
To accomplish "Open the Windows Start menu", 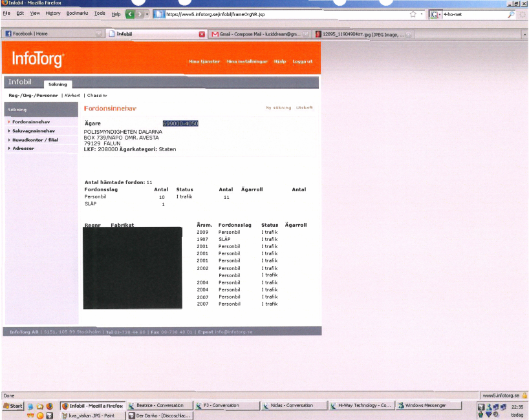I will click(13, 406).
